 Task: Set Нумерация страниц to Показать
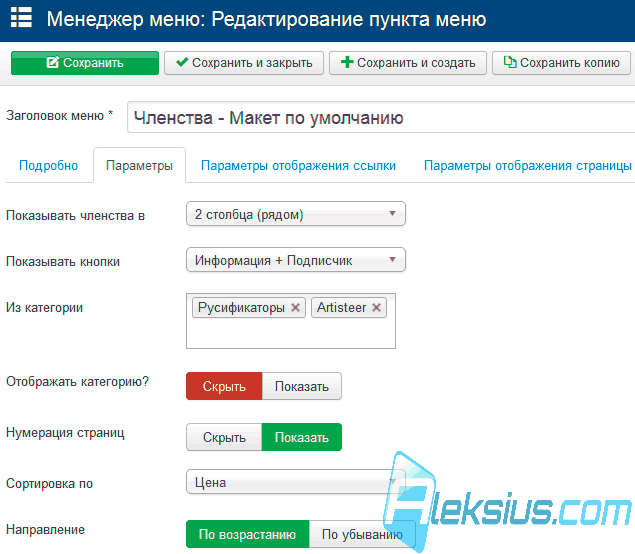click(x=302, y=437)
